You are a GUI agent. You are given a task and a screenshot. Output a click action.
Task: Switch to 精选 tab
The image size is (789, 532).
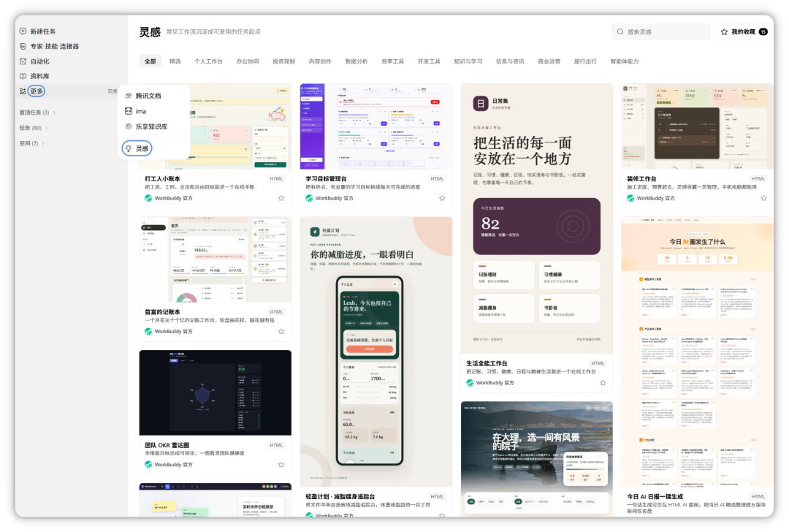click(x=175, y=61)
